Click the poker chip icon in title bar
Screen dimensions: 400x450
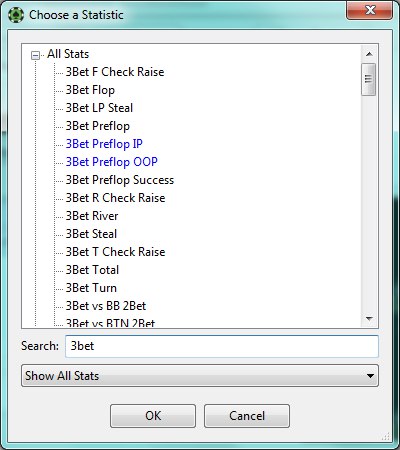click(16, 15)
